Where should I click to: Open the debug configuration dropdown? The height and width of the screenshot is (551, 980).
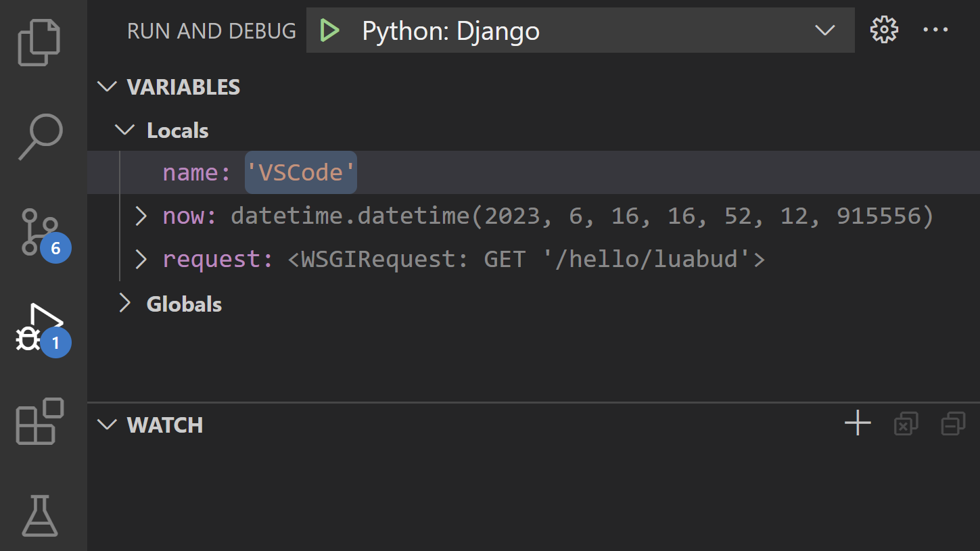tap(824, 30)
